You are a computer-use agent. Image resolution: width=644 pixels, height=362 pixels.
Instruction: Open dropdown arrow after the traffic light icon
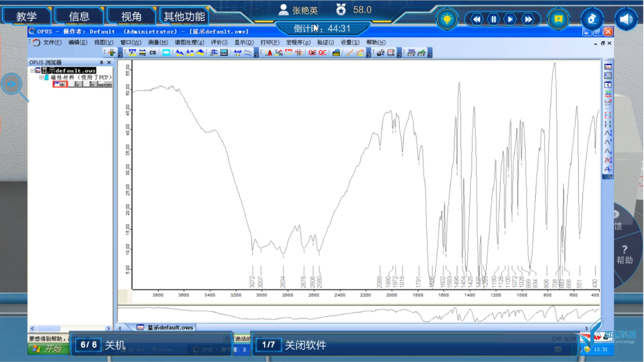coord(120,53)
